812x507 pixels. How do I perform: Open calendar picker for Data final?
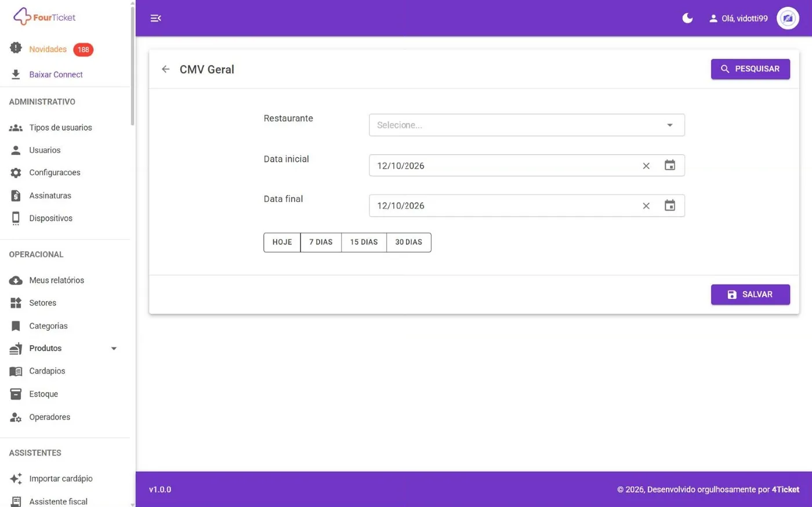[x=670, y=205]
